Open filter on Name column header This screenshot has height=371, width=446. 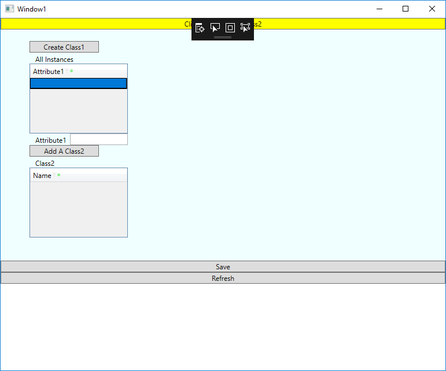54,175
